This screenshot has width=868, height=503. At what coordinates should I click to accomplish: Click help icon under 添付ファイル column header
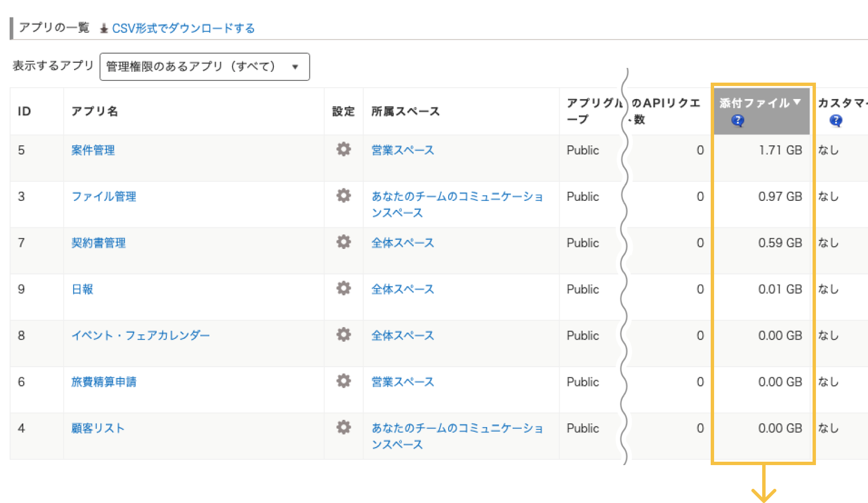pyautogui.click(x=737, y=121)
